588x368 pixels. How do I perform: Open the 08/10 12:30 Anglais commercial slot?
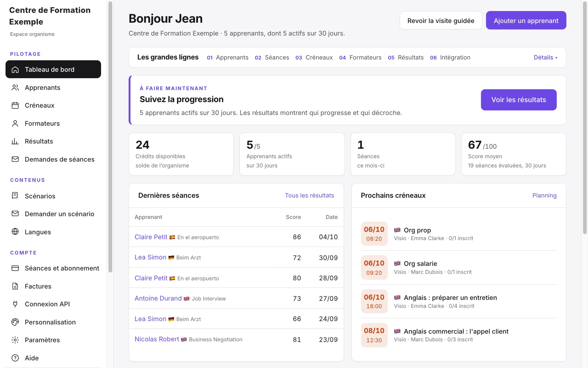pos(458,335)
